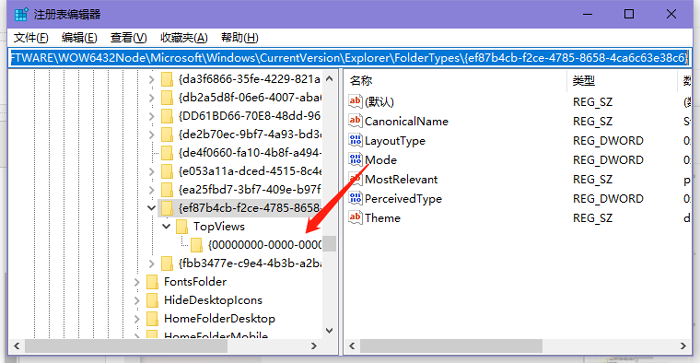700x363 pixels.
Task: Expand the {ea25fbd7-3bf7-409e key
Action: point(151,190)
